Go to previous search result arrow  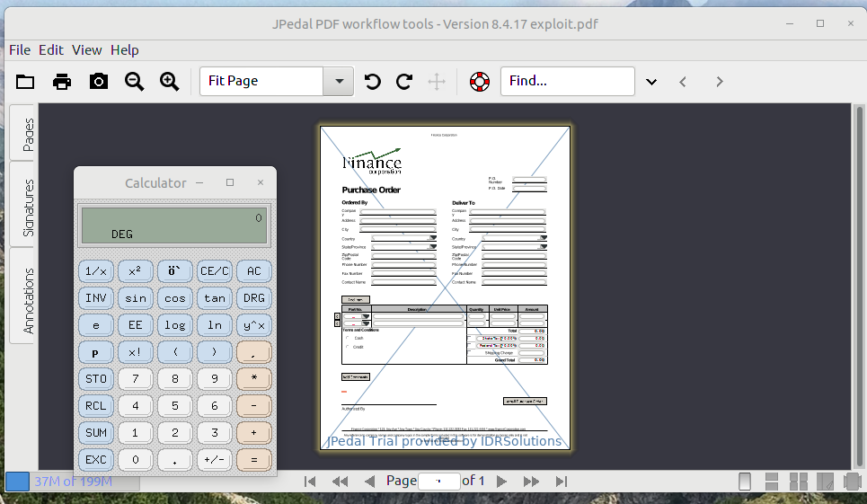tap(683, 82)
